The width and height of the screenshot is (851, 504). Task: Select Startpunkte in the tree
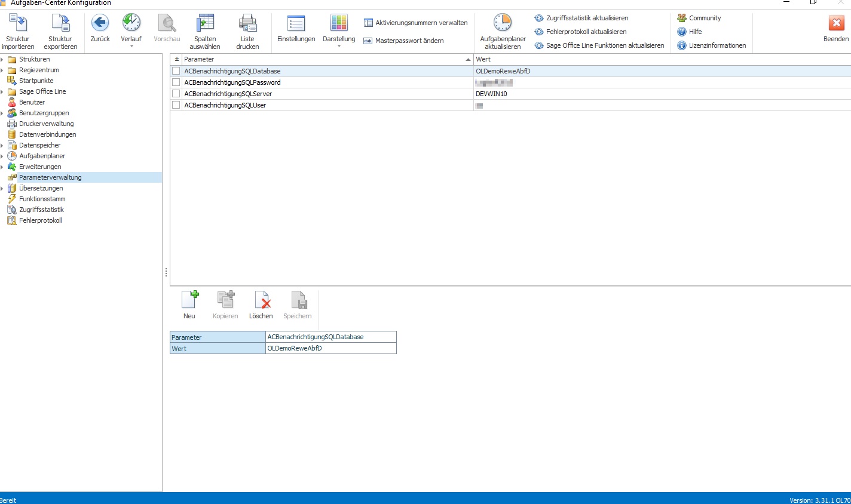click(x=36, y=81)
